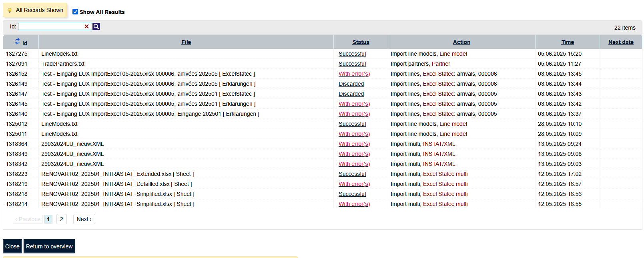Click the refresh arrows icon in Id header
Screen dimensions: 644x258
click(x=17, y=41)
